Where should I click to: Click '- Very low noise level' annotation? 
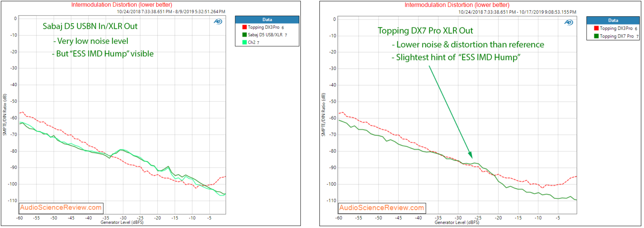(91, 41)
